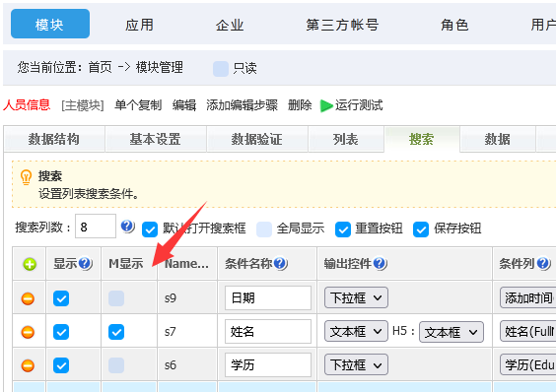
Task: Remove the s9 row with minus icon
Action: (28, 298)
